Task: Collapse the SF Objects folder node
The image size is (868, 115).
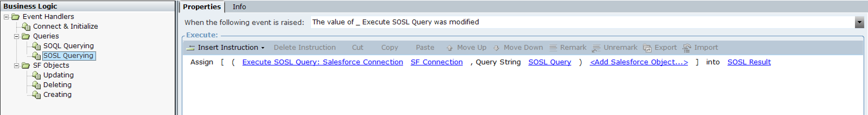Action: (x=16, y=65)
